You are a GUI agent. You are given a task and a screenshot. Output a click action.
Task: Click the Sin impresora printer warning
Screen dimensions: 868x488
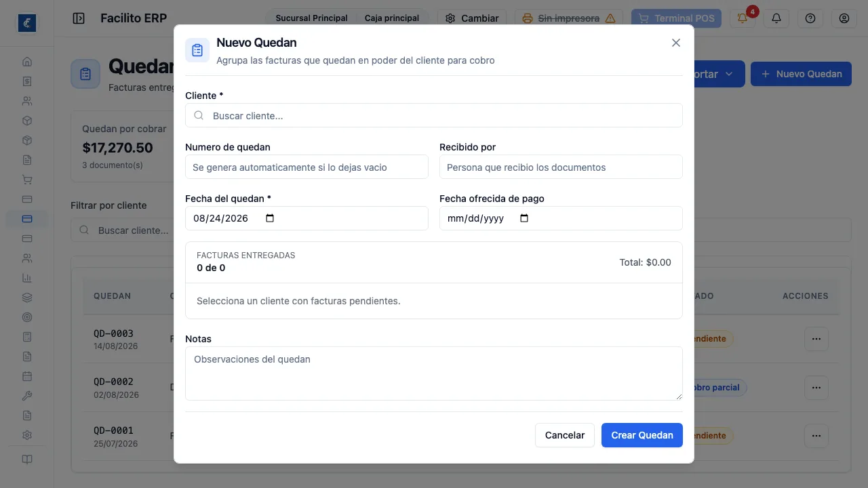tap(570, 18)
